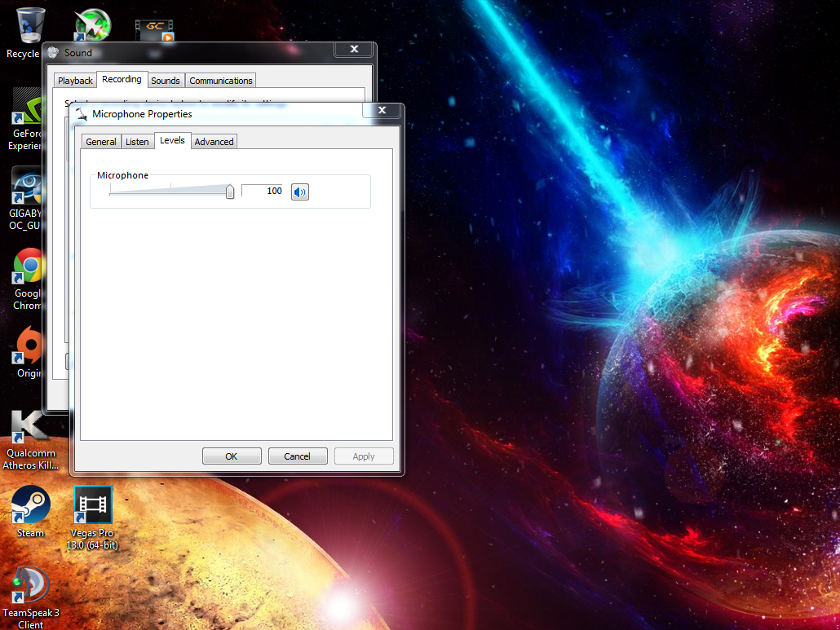Screen dimensions: 840x630
Task: Switch to Playback tab in Sound window
Action: 75,81
